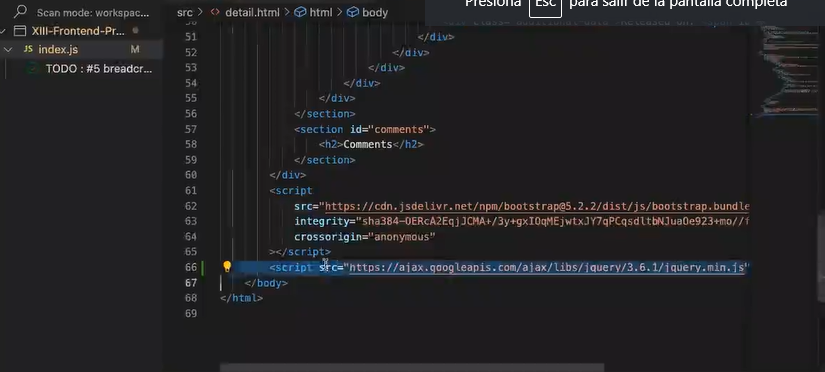Image resolution: width=825 pixels, height=372 pixels.
Task: Click the closing </div> on line 60
Action: [287, 175]
